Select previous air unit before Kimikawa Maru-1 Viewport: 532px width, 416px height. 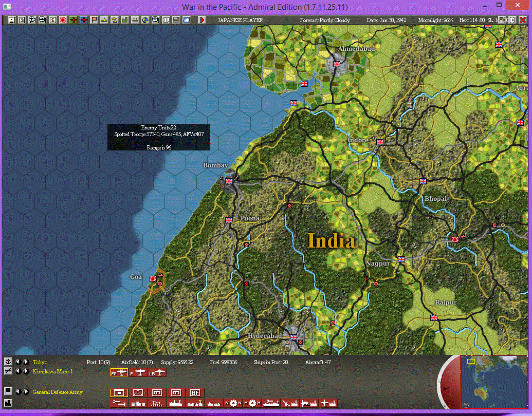(19, 371)
